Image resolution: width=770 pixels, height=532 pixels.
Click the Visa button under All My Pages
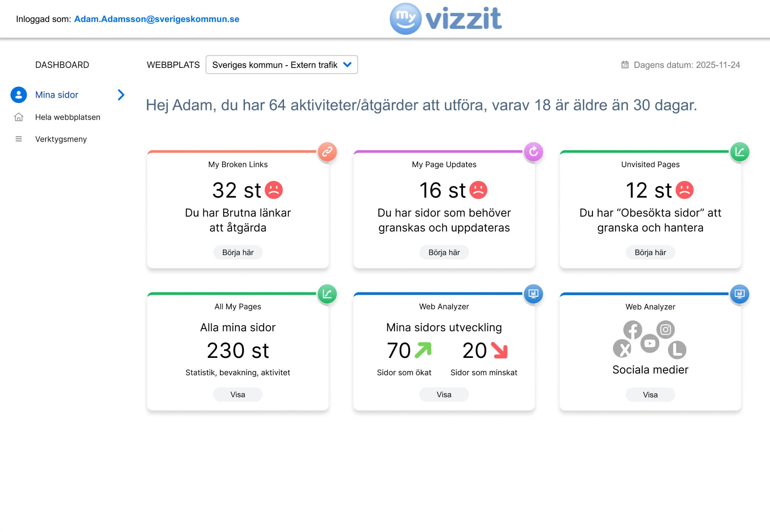point(238,395)
